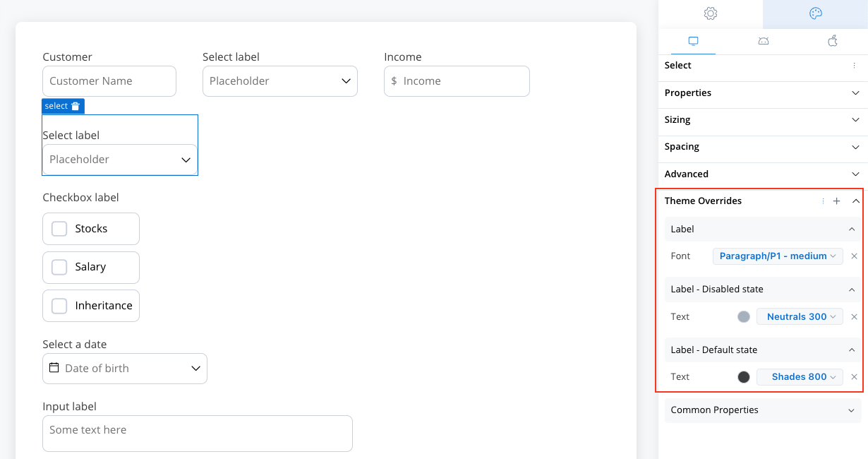Remove the Font override
This screenshot has height=459, width=868.
854,256
